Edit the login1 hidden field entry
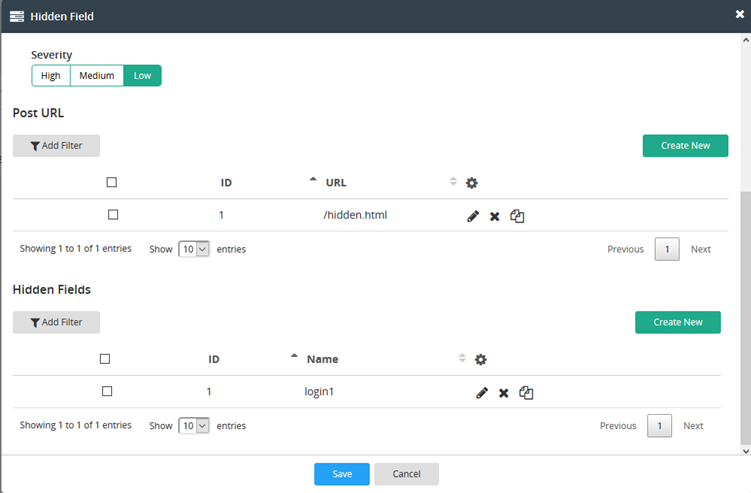Screen dimensions: 751x493 click(482, 393)
